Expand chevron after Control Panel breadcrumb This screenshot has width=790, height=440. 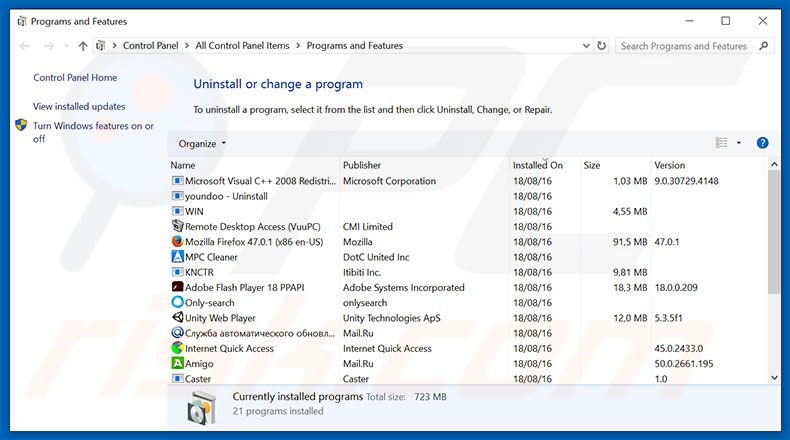(x=186, y=45)
